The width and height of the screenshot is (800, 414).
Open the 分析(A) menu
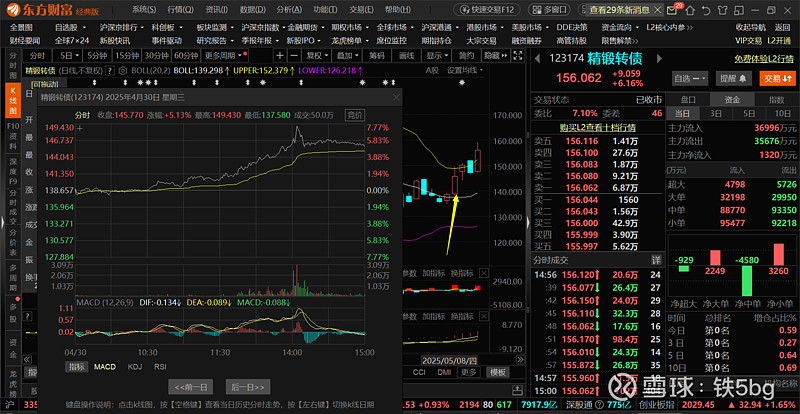(289, 10)
